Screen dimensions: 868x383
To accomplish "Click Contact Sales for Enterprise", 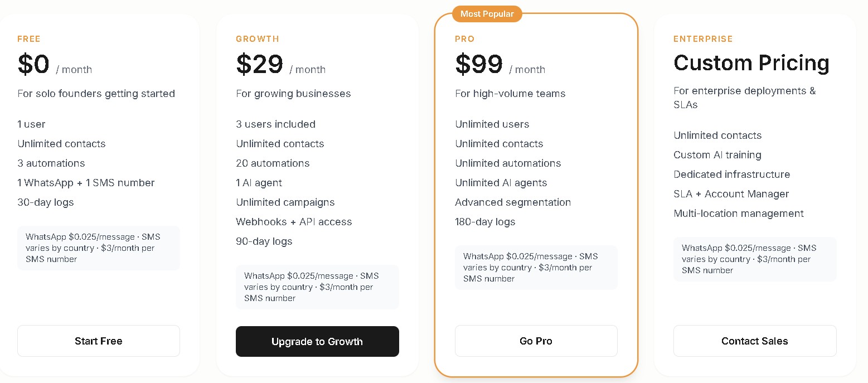I will [x=754, y=341].
